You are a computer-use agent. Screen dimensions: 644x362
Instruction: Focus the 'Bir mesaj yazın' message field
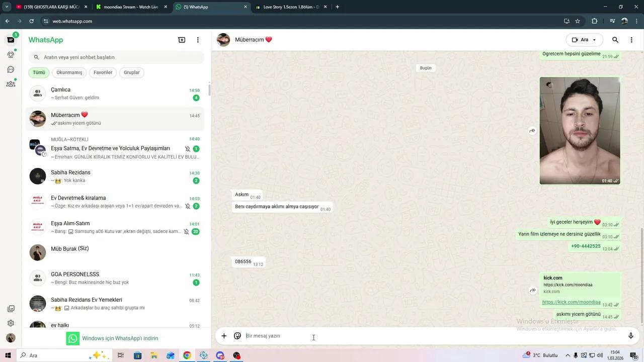(433, 336)
